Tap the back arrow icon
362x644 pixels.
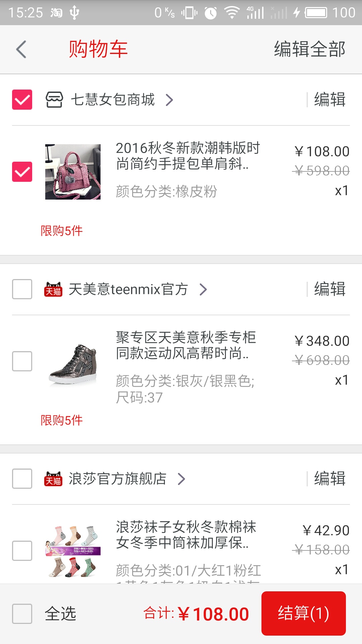[x=21, y=49]
